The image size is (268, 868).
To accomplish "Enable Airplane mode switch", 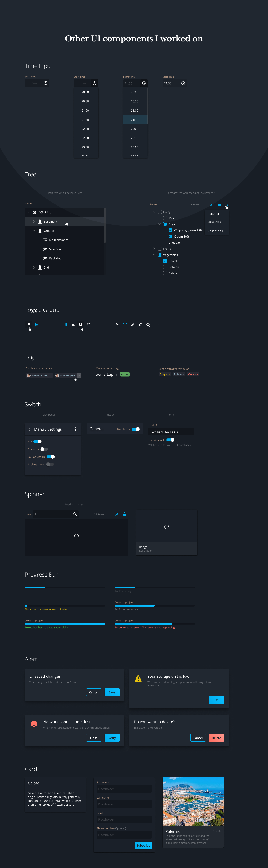I will pos(50,464).
